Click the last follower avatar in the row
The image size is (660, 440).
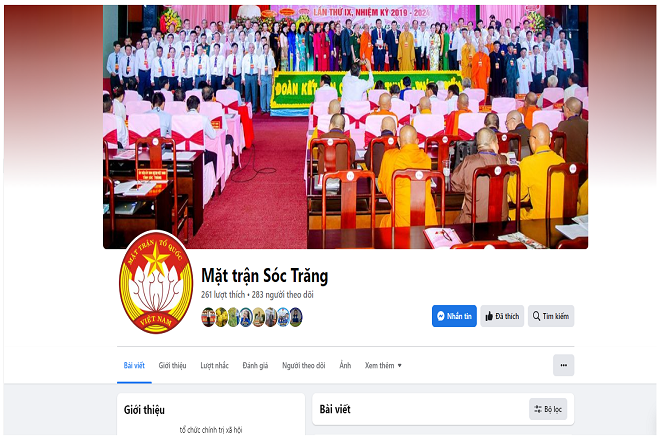296,317
